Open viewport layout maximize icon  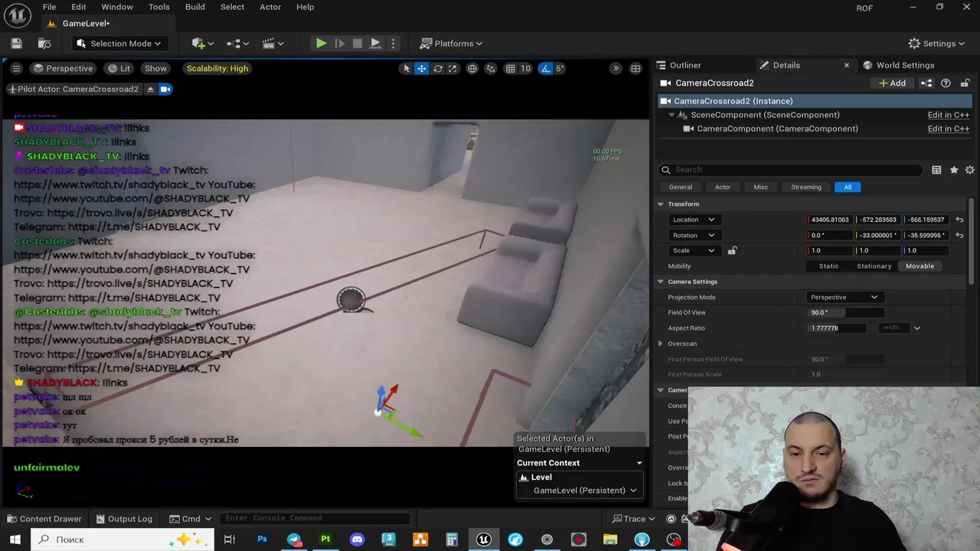[635, 68]
